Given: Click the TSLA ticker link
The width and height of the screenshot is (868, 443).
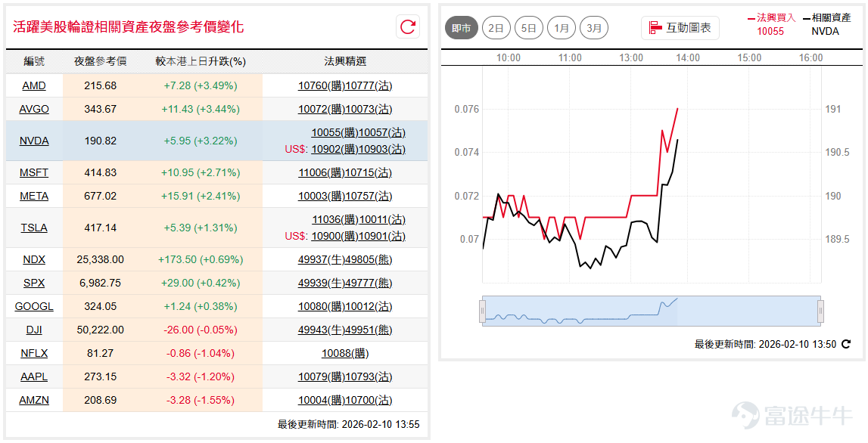Looking at the screenshot, I should tap(34, 228).
